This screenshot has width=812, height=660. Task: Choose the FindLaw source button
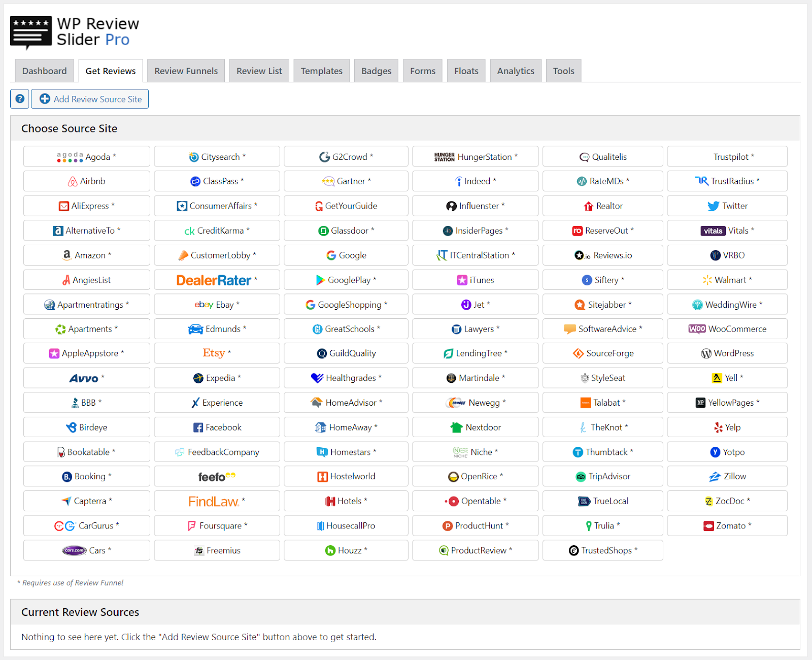tap(217, 501)
